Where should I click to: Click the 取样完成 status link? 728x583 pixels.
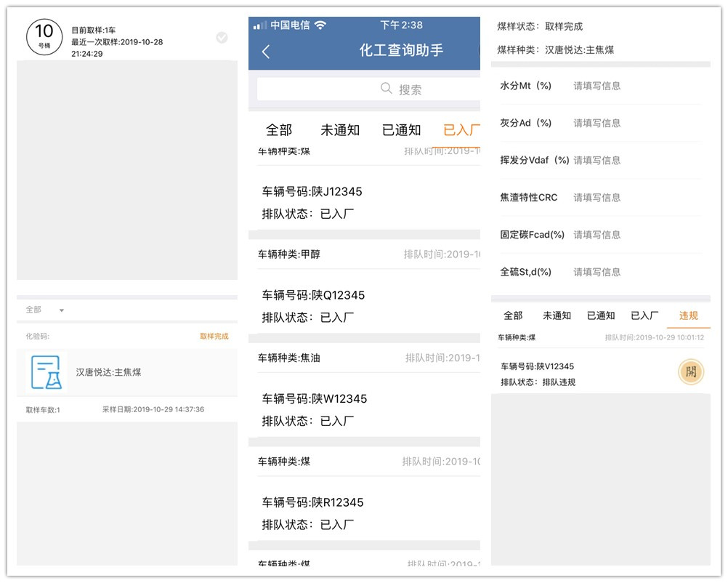coord(214,337)
